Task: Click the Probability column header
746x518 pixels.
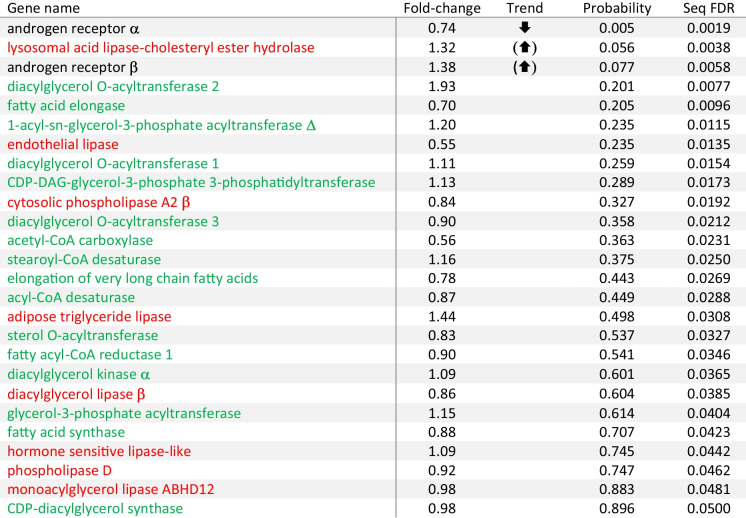Action: pos(617,8)
